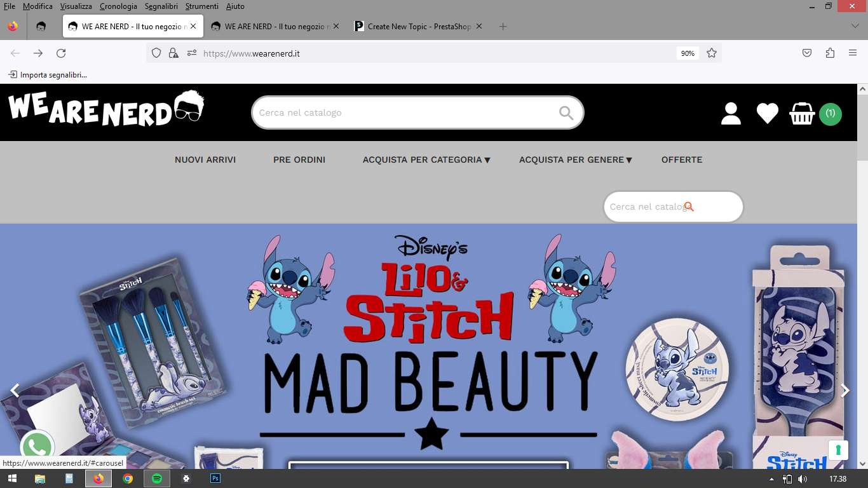868x488 pixels.
Task: Open the list all tabs chevron
Action: tap(855, 27)
